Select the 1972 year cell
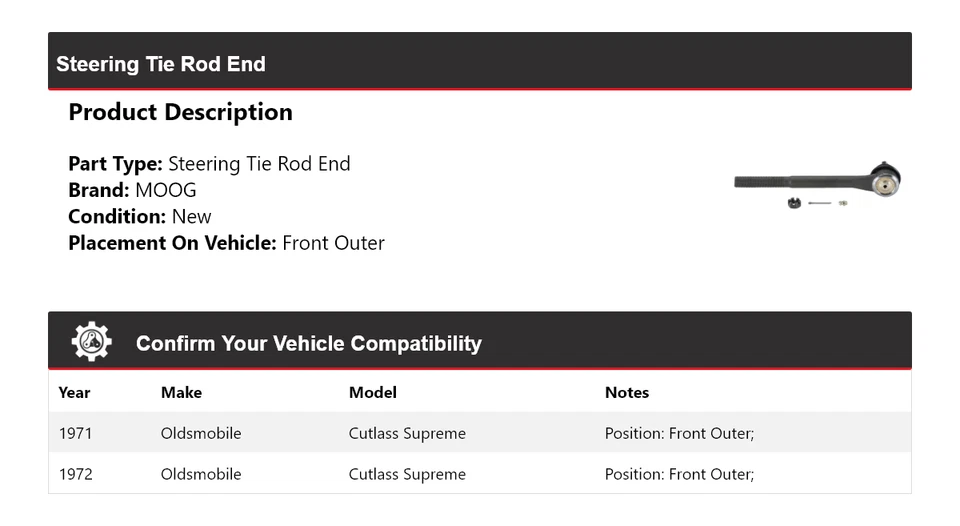Viewport: 960px width, 526px height. [75, 474]
